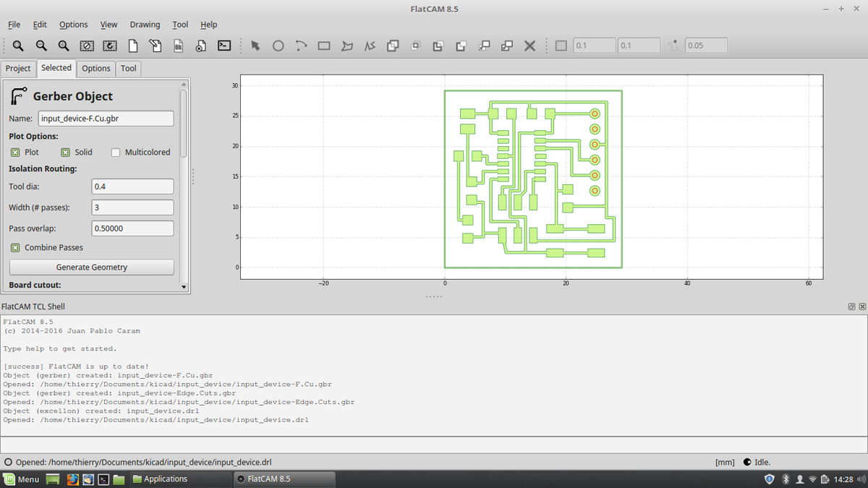Click the FlatCAM 8.5 taskbar entry
Image resolution: width=868 pixels, height=488 pixels.
(x=284, y=479)
